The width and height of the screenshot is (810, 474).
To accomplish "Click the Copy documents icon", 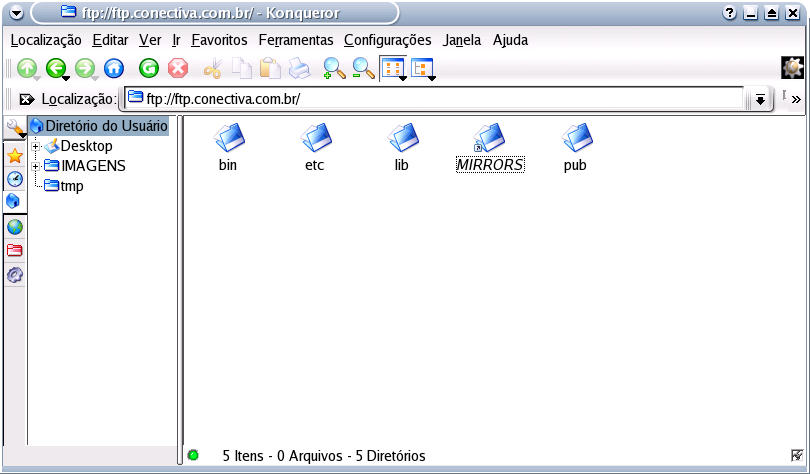I will coord(241,68).
